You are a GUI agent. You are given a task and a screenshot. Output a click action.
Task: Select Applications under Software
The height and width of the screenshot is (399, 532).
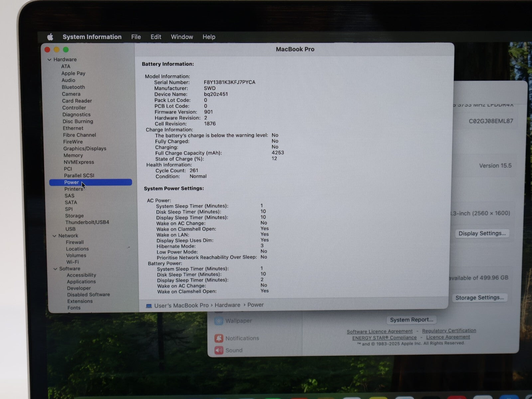coord(81,282)
